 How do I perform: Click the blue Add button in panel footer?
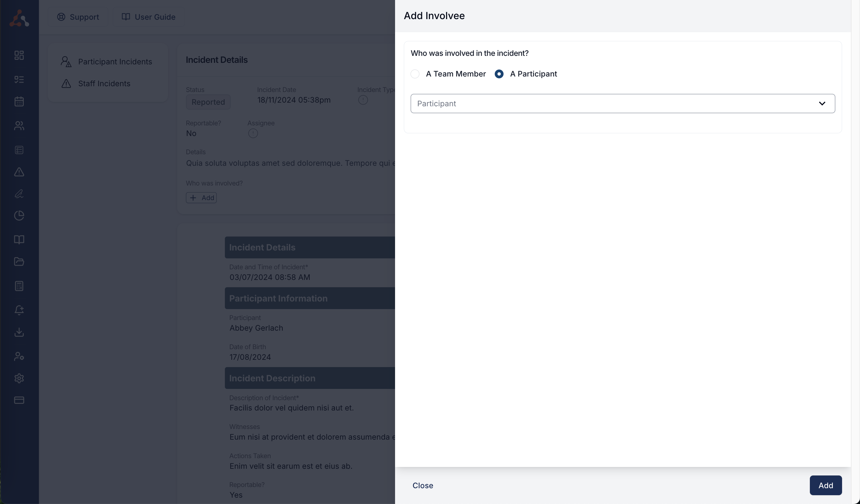click(x=826, y=485)
